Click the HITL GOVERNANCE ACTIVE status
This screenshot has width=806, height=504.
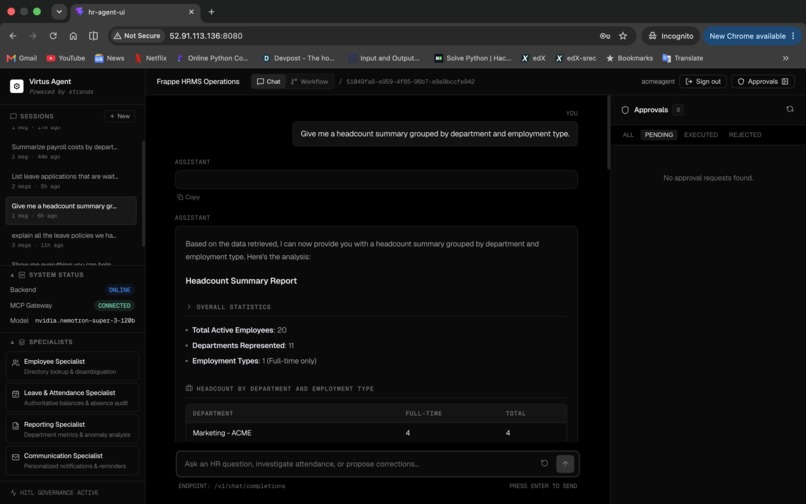(54, 493)
